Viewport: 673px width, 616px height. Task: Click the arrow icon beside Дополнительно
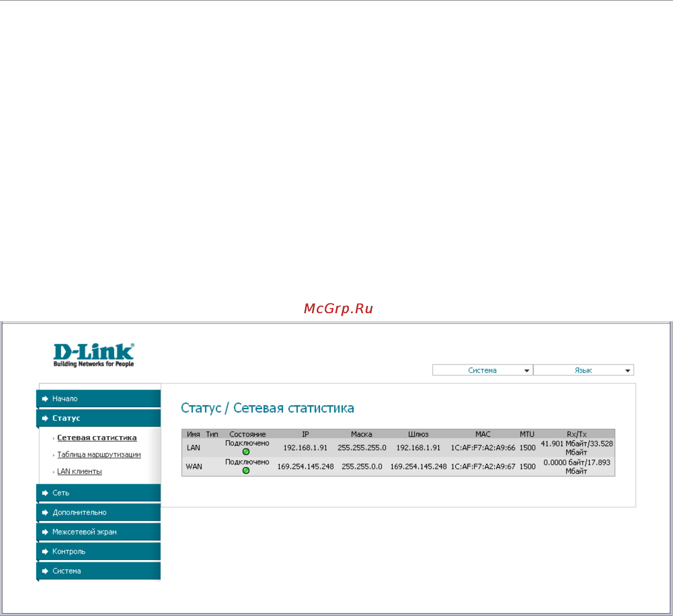pos(45,512)
